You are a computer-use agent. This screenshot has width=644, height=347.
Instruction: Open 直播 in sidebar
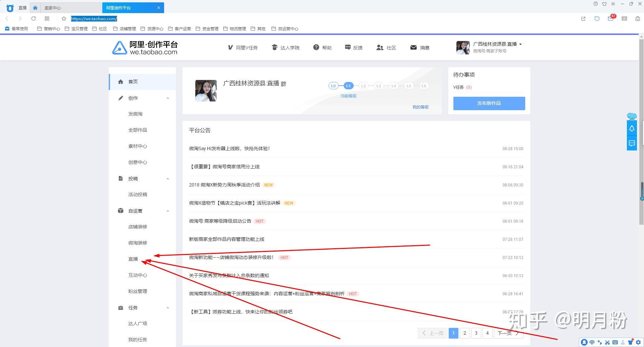tap(133, 259)
